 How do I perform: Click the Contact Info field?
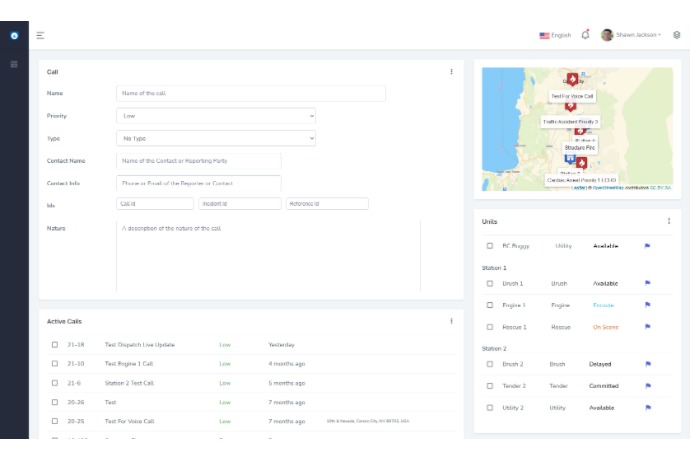[199, 183]
